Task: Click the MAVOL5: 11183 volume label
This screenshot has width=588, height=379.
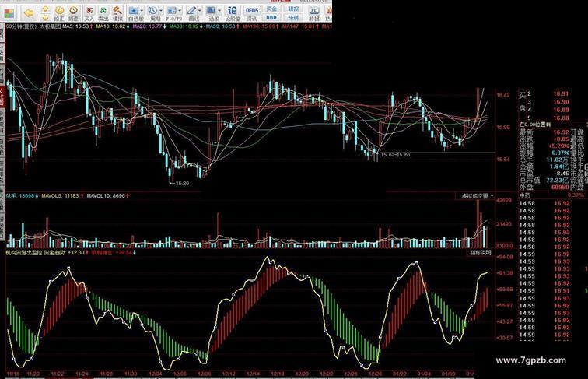Action: tap(62, 196)
